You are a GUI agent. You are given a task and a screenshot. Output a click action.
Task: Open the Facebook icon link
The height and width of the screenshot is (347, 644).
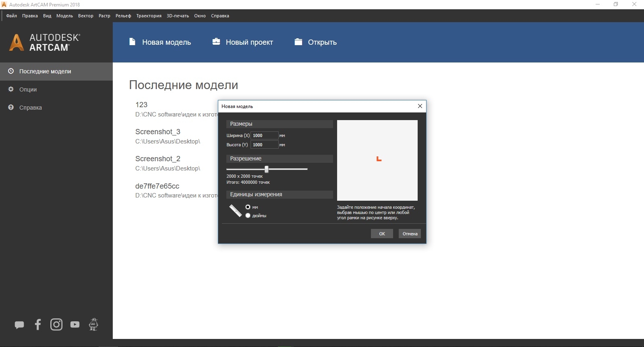point(38,324)
